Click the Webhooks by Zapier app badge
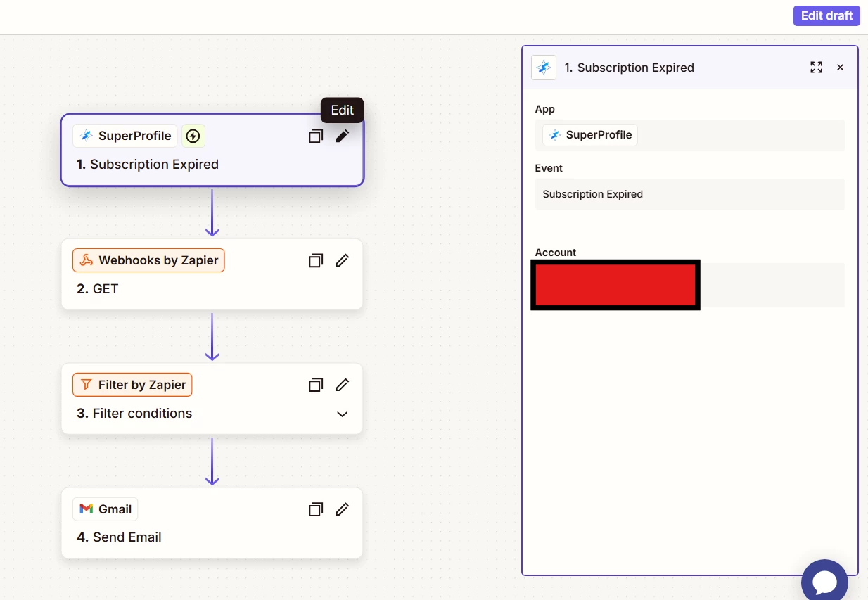The height and width of the screenshot is (600, 868). click(148, 260)
